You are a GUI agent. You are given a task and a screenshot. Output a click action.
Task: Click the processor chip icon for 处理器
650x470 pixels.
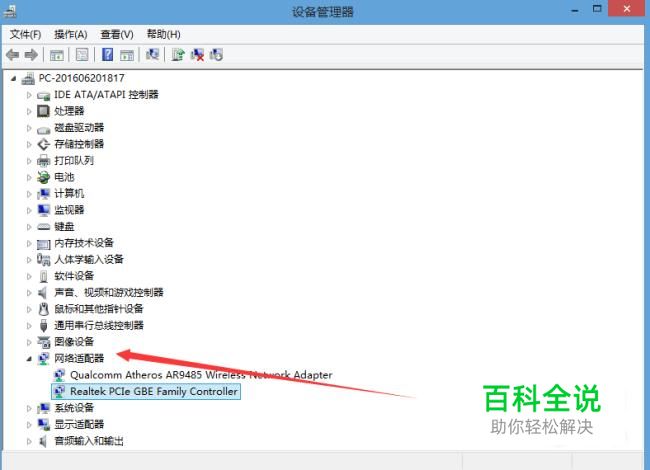click(43, 111)
